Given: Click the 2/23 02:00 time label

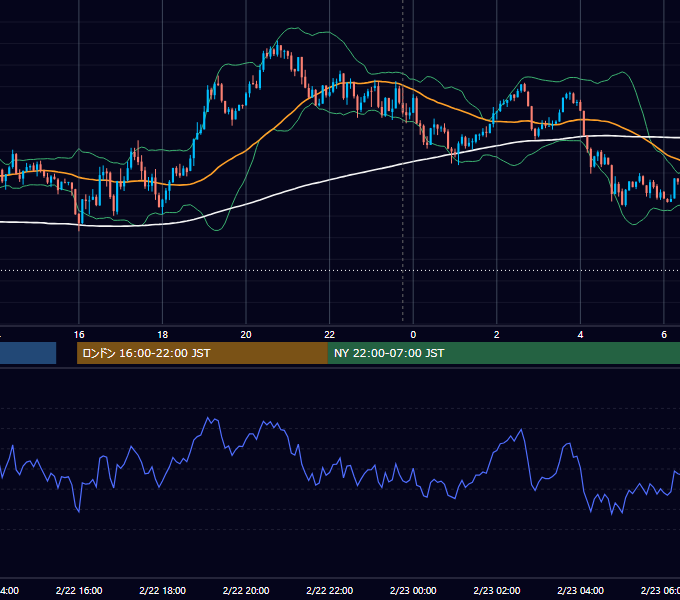Looking at the screenshot, I should click(497, 590).
